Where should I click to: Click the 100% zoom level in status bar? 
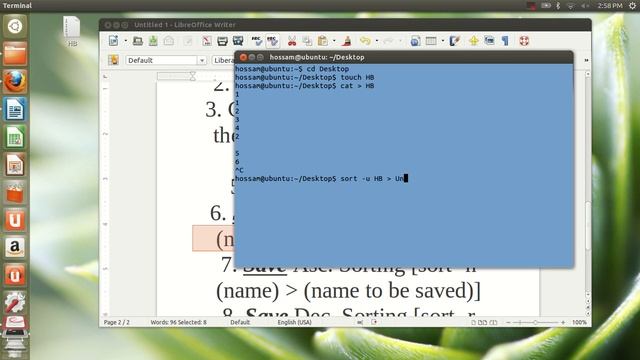point(579,322)
